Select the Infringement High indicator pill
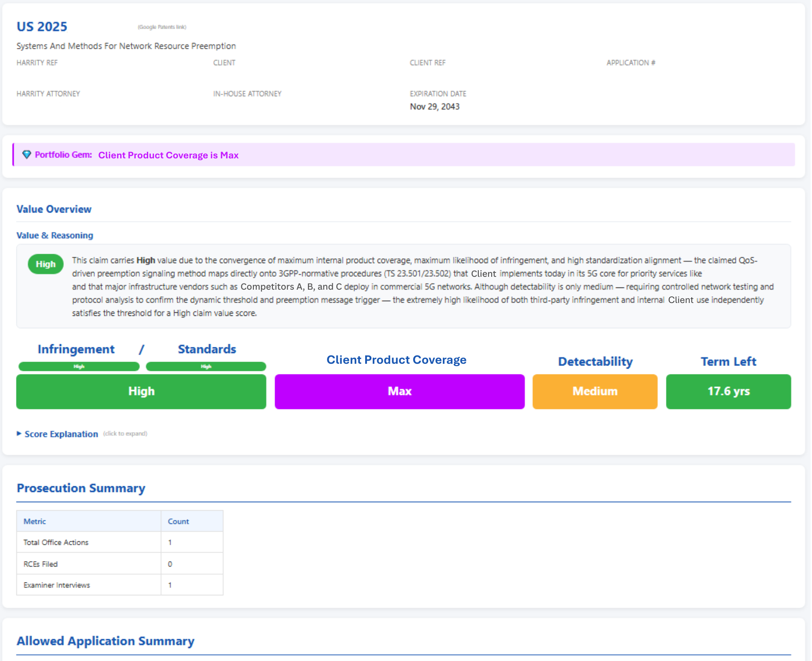 [x=79, y=366]
